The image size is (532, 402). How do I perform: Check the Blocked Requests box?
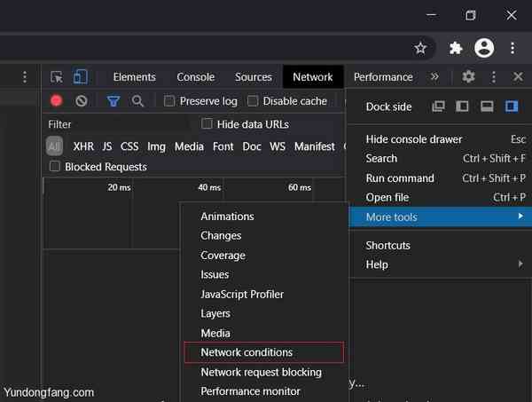coord(55,167)
